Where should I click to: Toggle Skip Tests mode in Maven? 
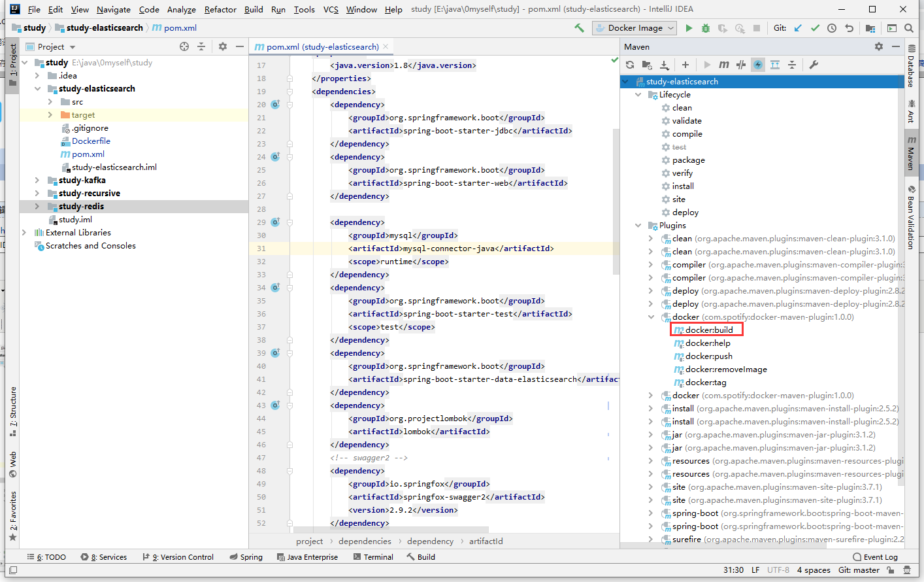point(758,65)
